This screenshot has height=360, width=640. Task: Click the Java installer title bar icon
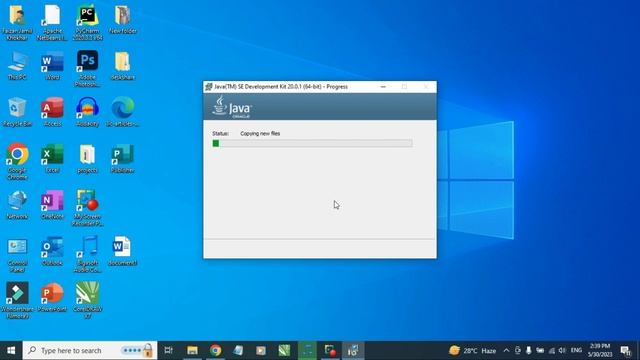(209, 87)
